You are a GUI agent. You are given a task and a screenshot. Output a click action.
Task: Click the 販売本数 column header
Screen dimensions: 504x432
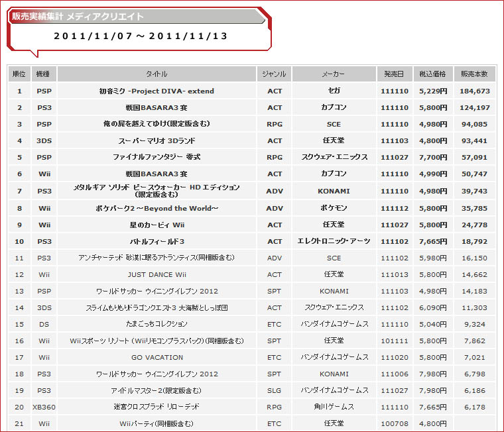[474, 74]
